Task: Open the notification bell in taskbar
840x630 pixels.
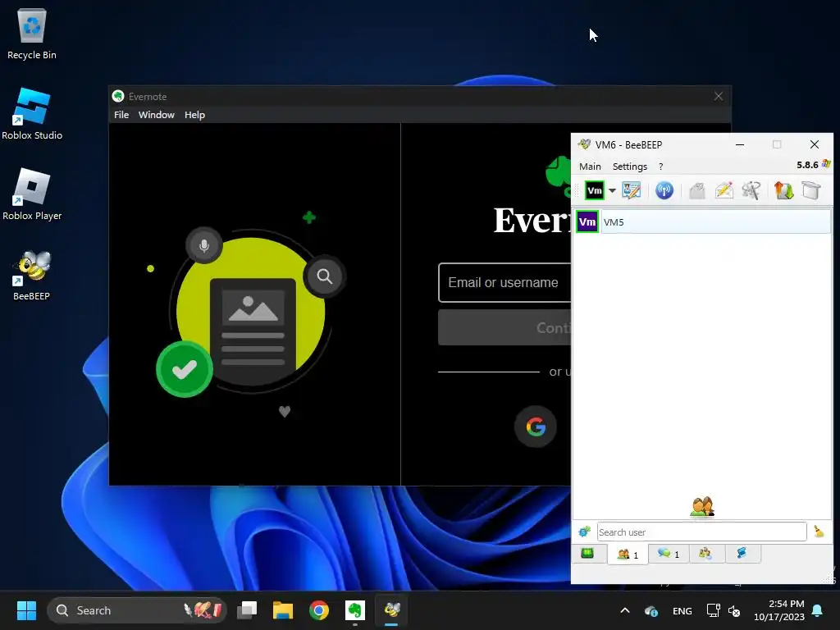Action: click(818, 610)
